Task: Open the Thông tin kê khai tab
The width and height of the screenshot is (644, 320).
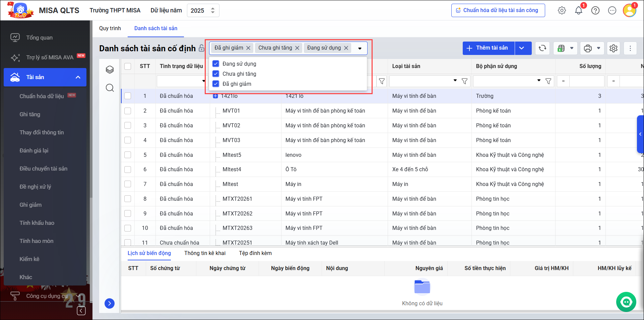Action: 205,253
